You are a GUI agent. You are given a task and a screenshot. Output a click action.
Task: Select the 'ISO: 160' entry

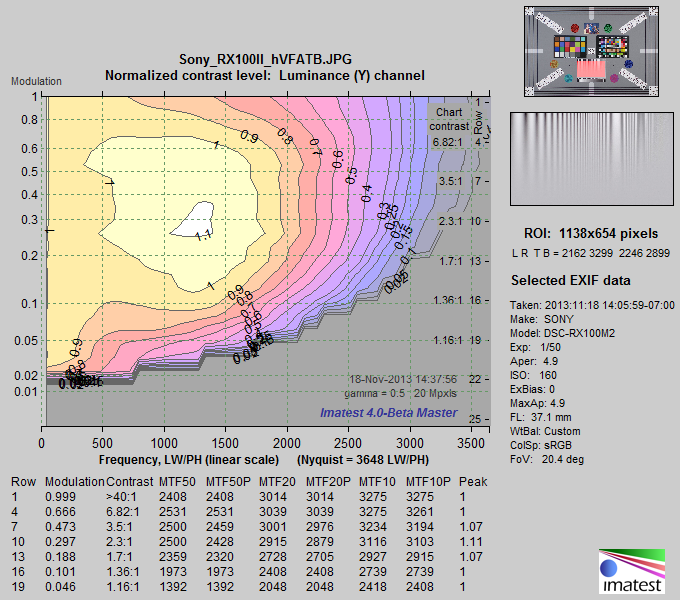pyautogui.click(x=534, y=375)
